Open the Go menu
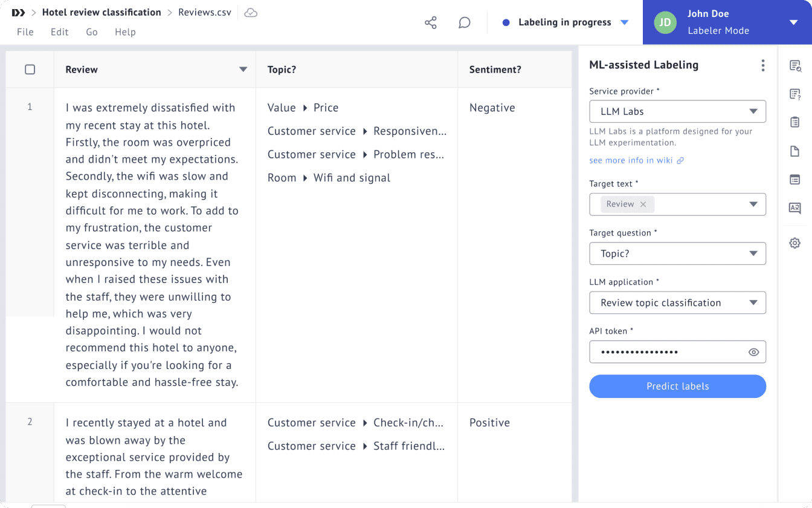 (92, 32)
